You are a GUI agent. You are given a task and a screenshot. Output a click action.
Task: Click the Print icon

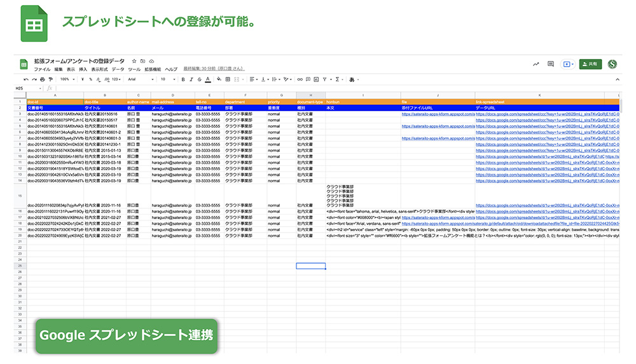(x=42, y=79)
